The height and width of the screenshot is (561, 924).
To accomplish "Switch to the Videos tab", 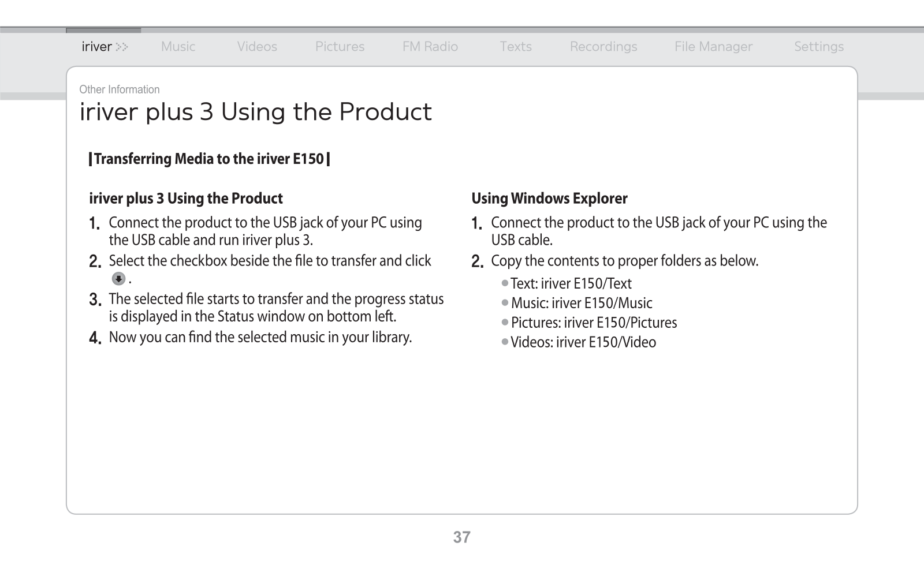I will [257, 47].
